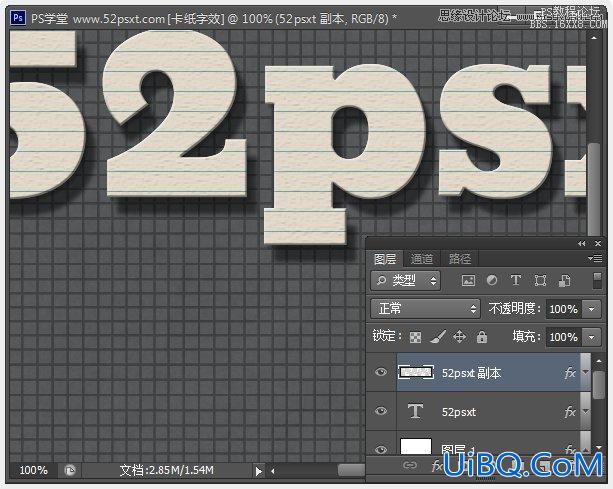Image resolution: width=613 pixels, height=489 pixels.
Task: Click the horizontal scrollbar thumb at bottom
Action: [x=351, y=470]
